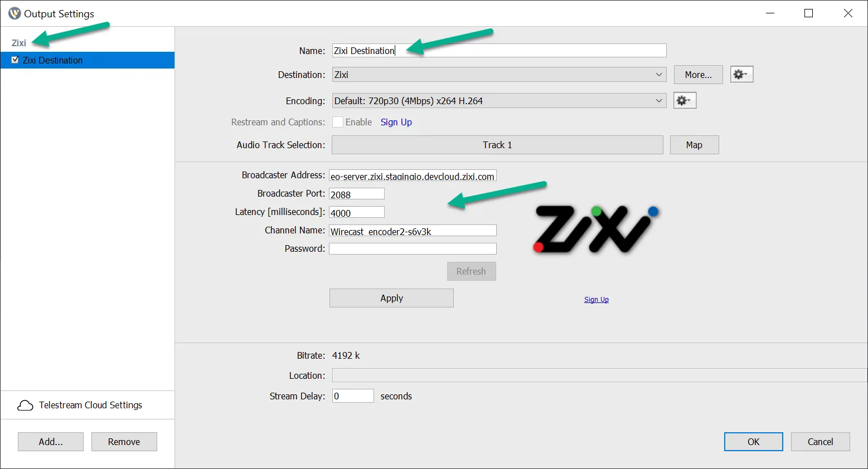The height and width of the screenshot is (469, 868).
Task: Maximize the Output Settings window
Action: click(808, 13)
